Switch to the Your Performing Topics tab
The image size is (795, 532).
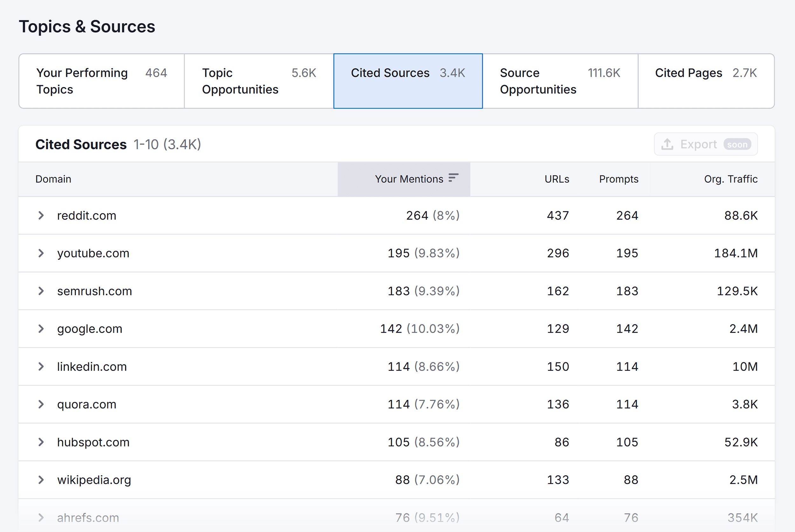pos(101,81)
